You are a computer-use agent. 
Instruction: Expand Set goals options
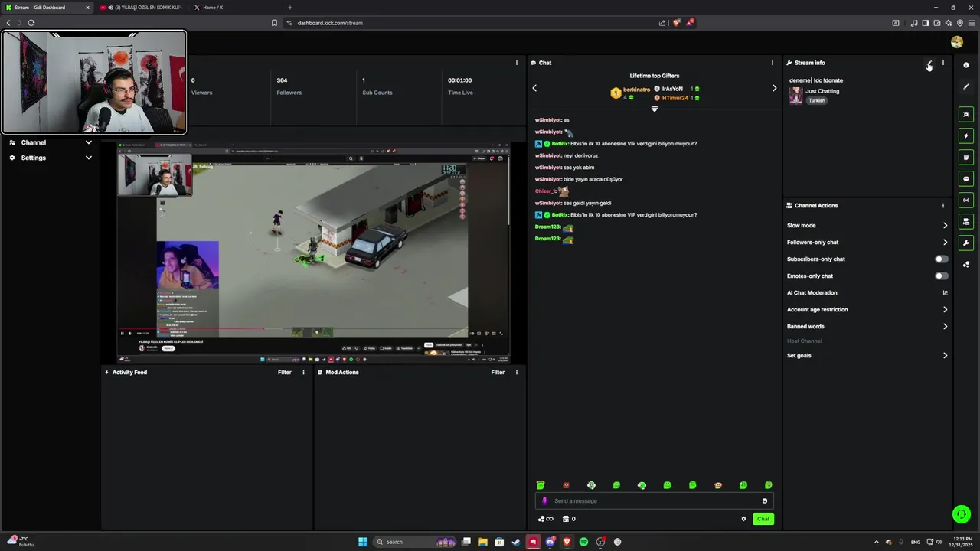tap(867, 355)
